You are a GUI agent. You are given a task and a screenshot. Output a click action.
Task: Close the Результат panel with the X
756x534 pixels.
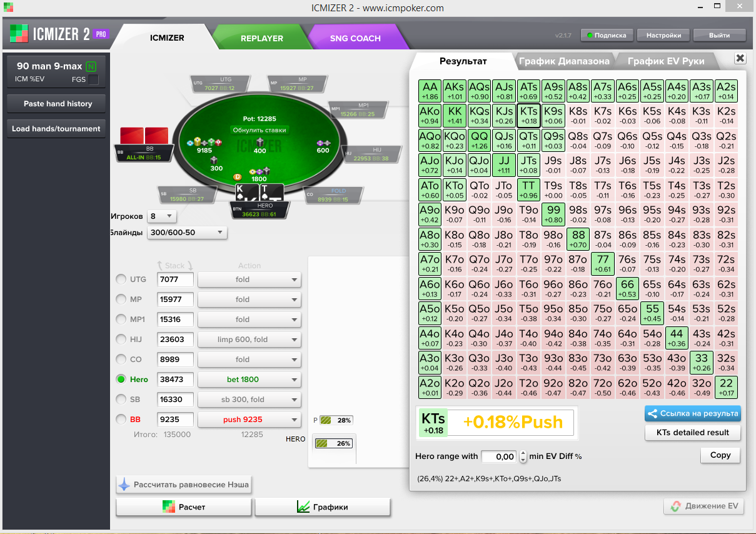coord(740,58)
